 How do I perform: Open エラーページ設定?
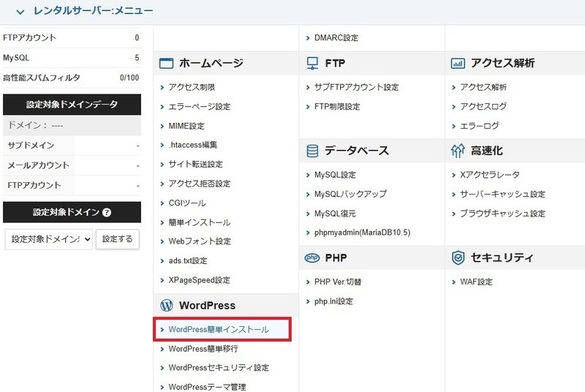click(199, 107)
